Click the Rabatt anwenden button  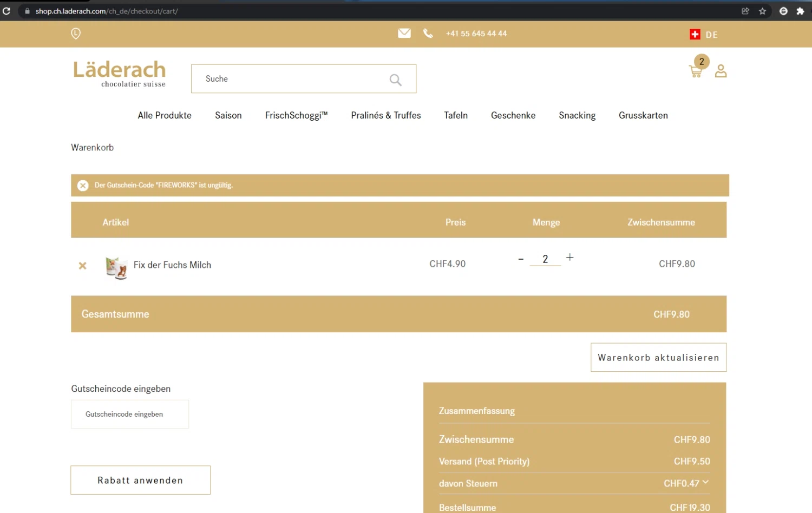click(140, 480)
